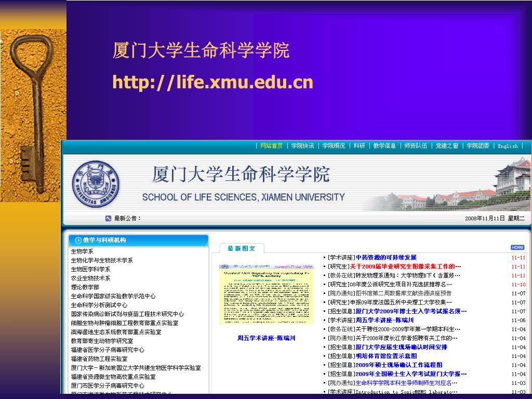Open red news item 关于2009届毕业研究生图像采集工作的

pyautogui.click(x=405, y=267)
